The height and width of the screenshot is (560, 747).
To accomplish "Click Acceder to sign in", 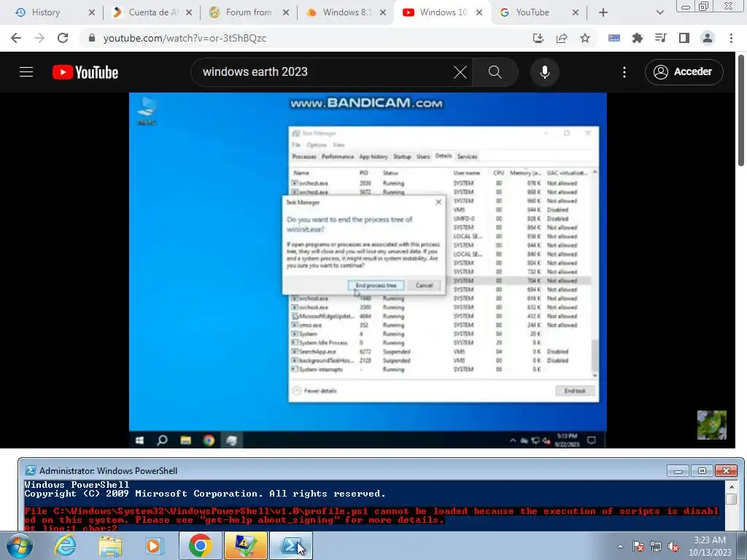I will pos(684,72).
